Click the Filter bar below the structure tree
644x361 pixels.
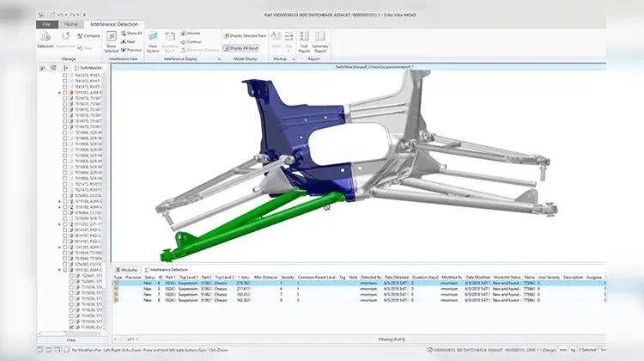click(71, 340)
